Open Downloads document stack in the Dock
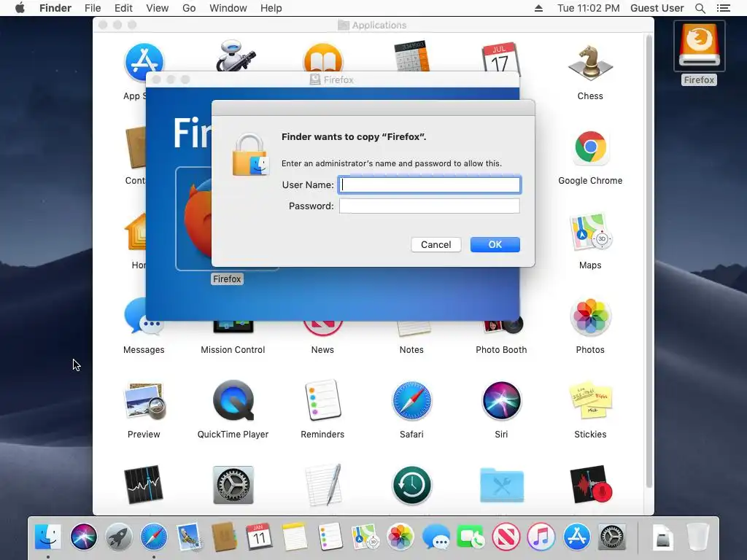 pyautogui.click(x=662, y=538)
